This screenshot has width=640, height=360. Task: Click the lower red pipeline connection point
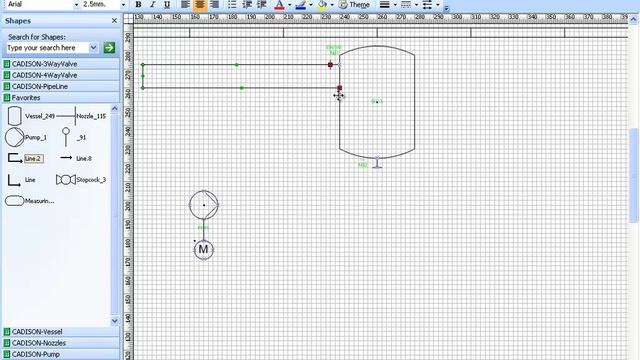[x=339, y=88]
